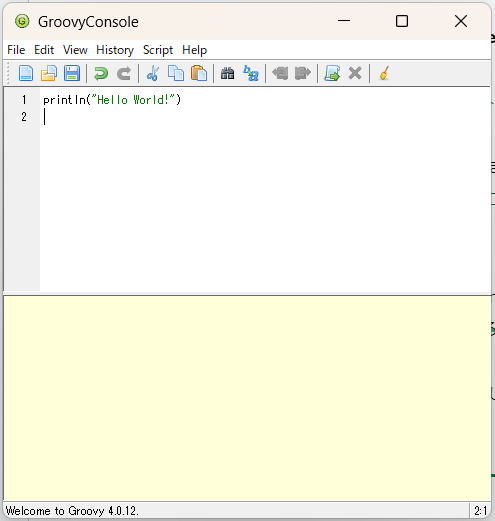Click the GroovyConsole title bar logo
This screenshot has height=521, width=495.
point(22,22)
